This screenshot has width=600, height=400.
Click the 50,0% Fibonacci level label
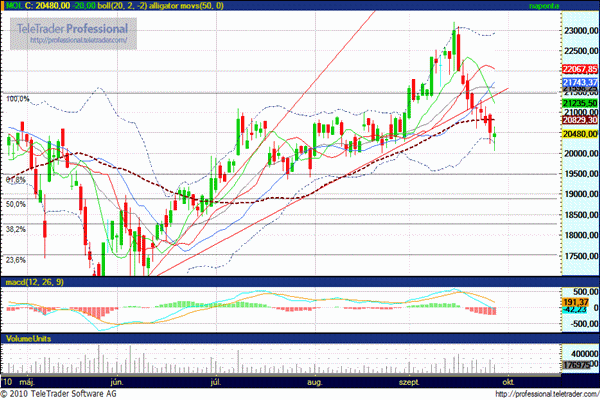(x=15, y=204)
